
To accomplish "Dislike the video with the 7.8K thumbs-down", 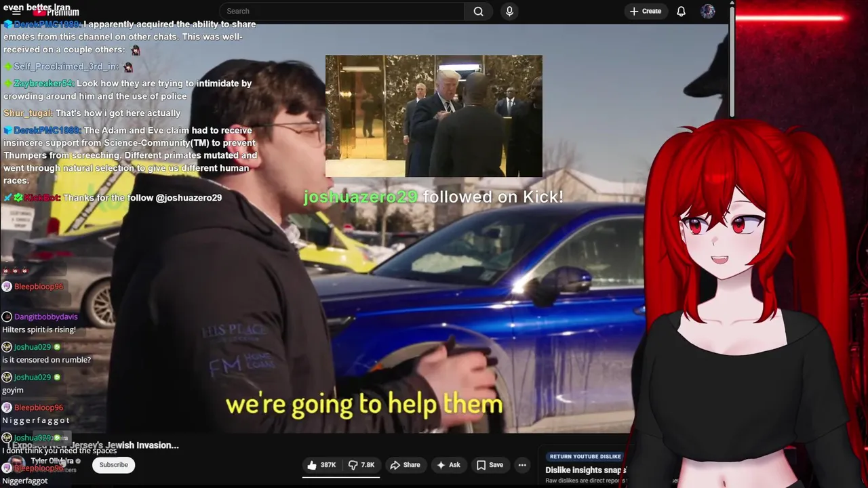I will tap(361, 465).
